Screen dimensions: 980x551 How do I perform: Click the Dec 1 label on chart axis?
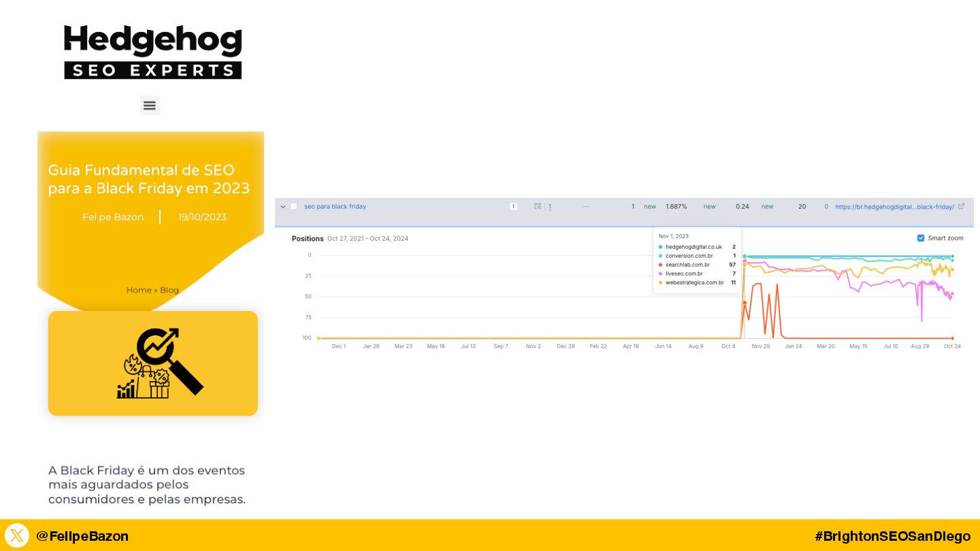(x=339, y=346)
